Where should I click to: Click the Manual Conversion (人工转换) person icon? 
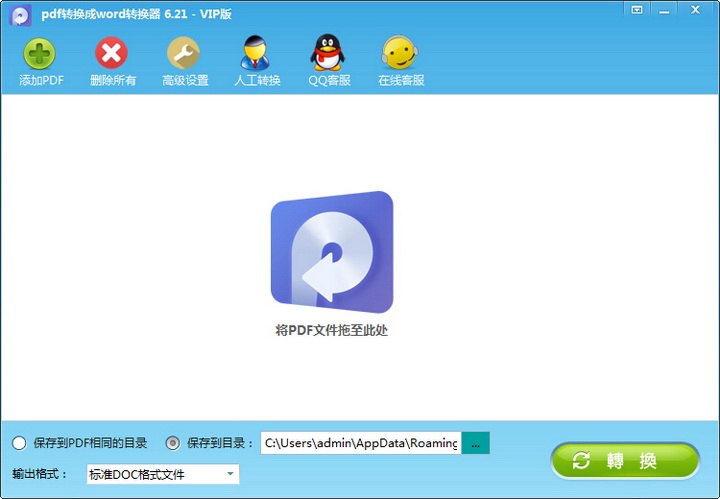255,53
